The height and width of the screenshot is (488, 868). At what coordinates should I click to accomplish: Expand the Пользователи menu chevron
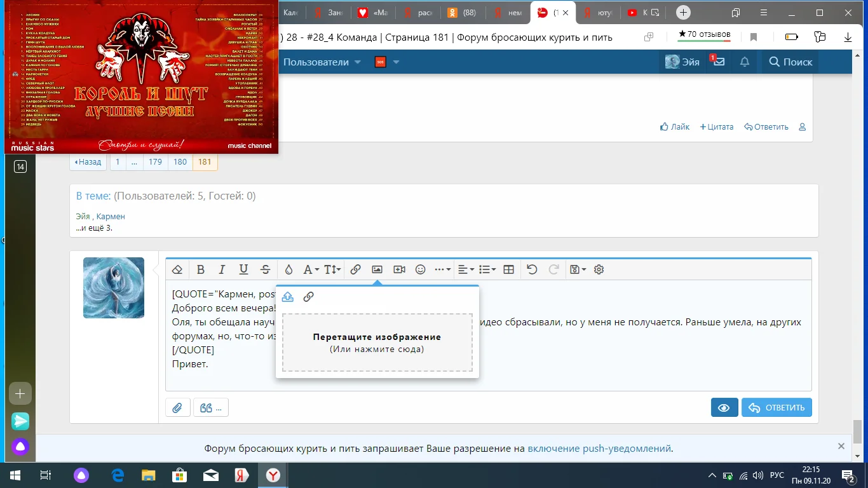click(357, 62)
